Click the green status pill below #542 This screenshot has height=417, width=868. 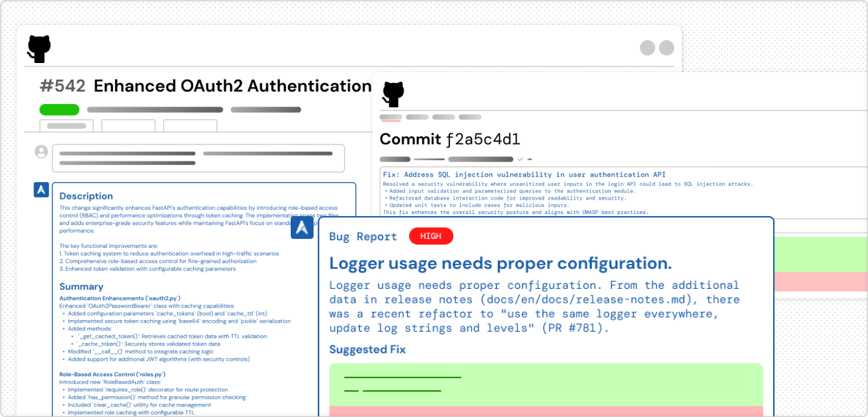(60, 109)
